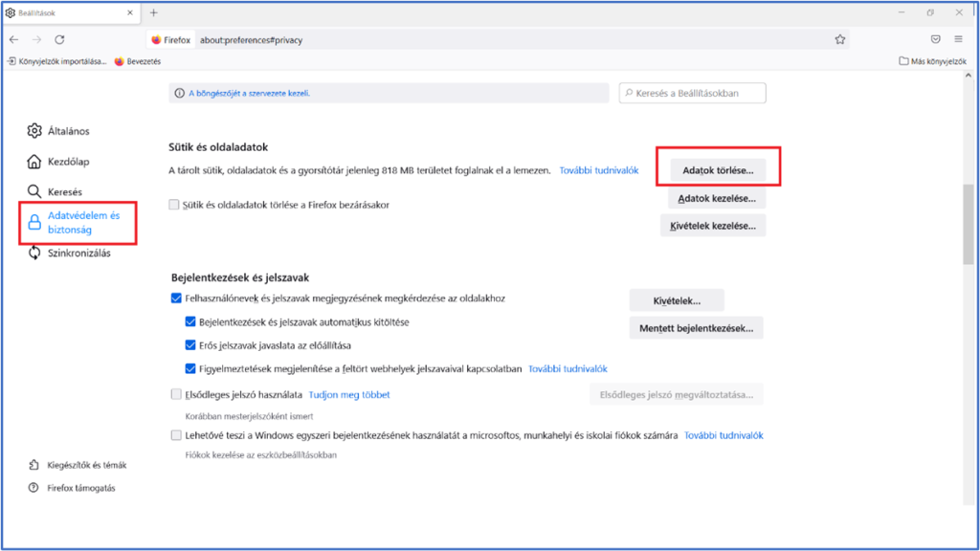Click the back navigation arrow
Image resolution: width=980 pixels, height=551 pixels.
13,39
